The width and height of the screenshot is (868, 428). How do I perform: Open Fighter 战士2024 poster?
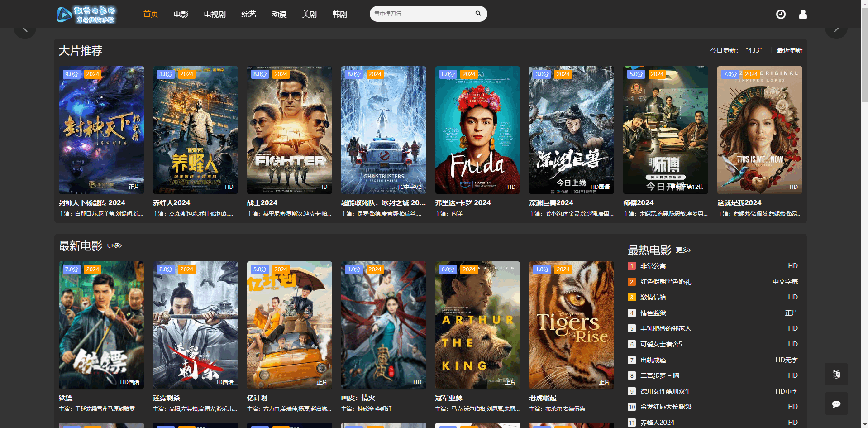290,130
